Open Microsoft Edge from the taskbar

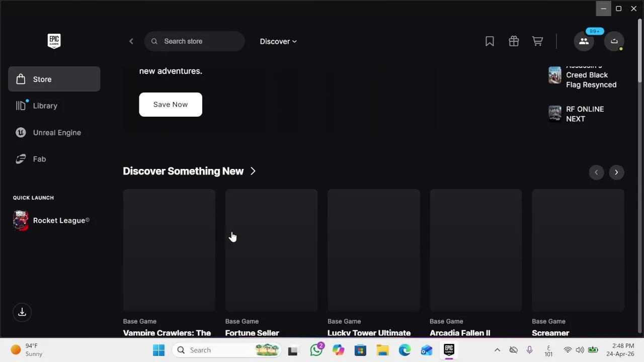405,350
